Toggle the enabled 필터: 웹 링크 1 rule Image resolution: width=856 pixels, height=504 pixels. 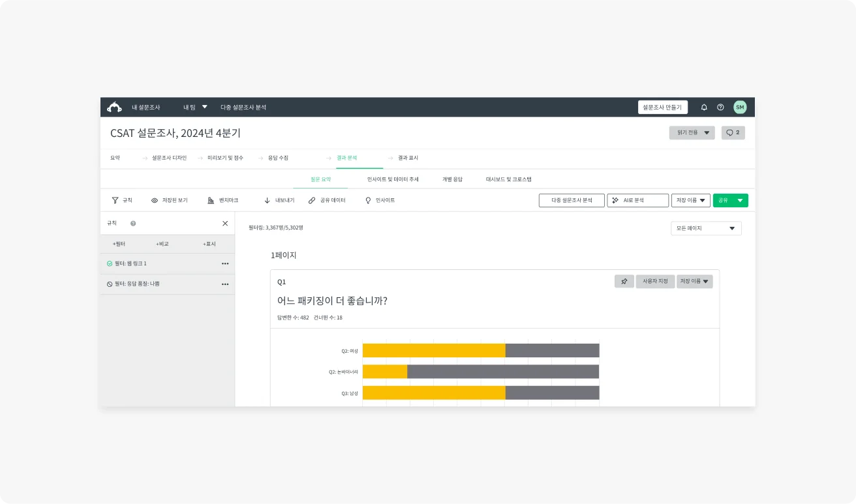[x=110, y=263]
